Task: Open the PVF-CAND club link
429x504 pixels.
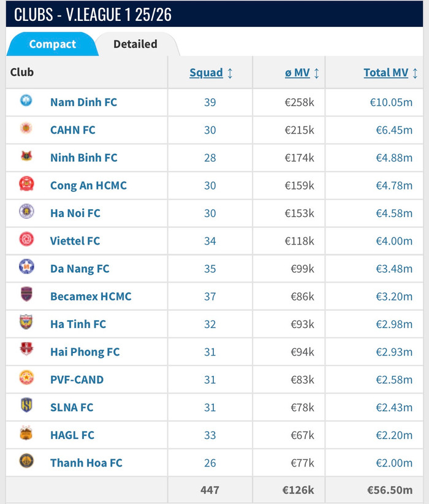Action: point(77,380)
